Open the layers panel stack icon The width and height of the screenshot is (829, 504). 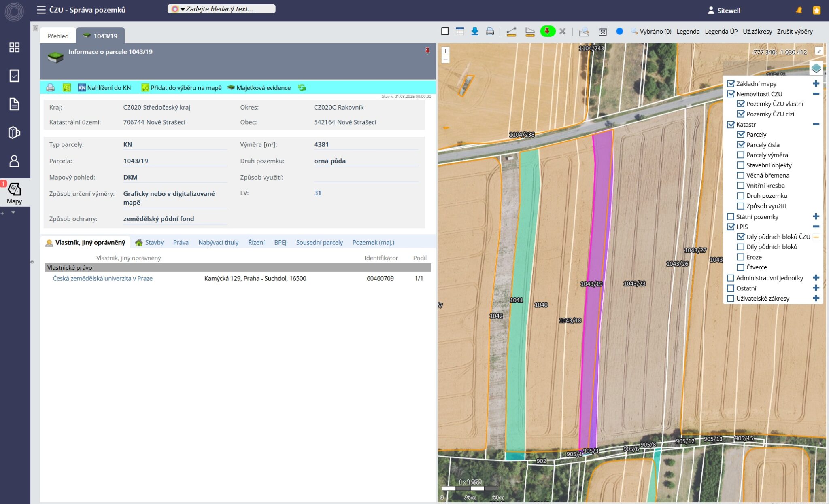click(x=816, y=68)
